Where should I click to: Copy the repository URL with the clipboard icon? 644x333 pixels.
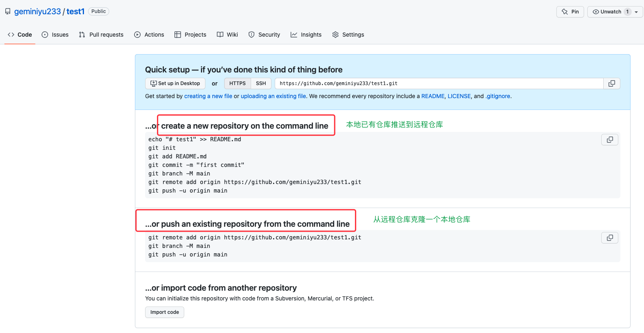pos(611,83)
